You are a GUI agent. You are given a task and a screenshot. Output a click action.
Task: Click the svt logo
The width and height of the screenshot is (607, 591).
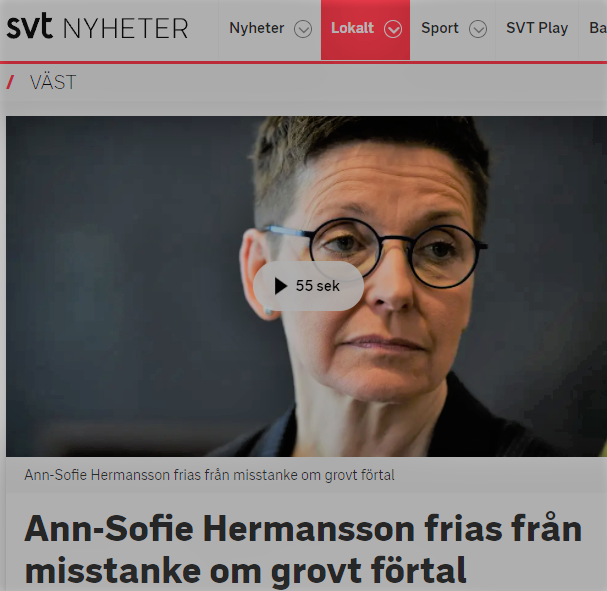coord(29,26)
